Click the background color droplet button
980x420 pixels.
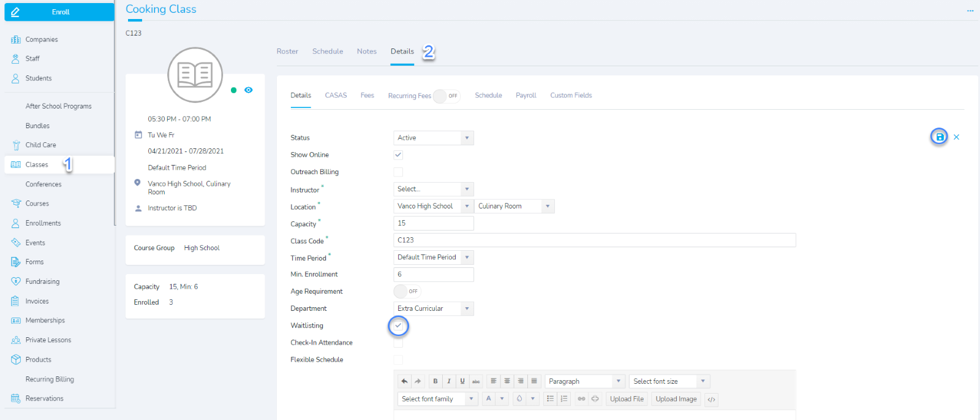[x=519, y=399]
